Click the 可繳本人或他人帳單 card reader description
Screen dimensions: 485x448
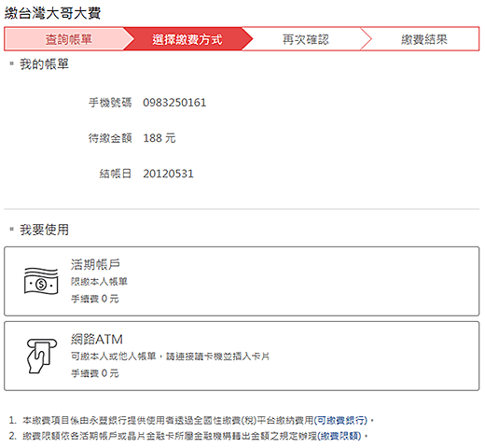(x=170, y=356)
